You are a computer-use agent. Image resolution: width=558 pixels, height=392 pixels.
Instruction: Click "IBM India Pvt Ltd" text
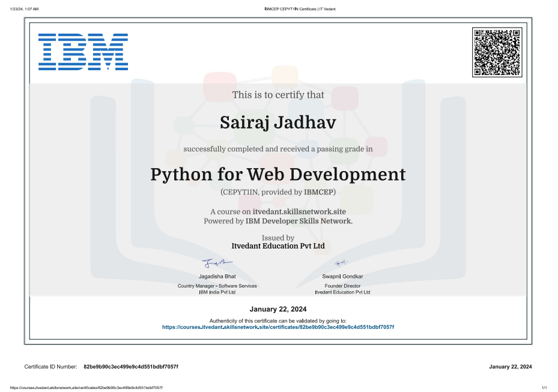point(217,292)
